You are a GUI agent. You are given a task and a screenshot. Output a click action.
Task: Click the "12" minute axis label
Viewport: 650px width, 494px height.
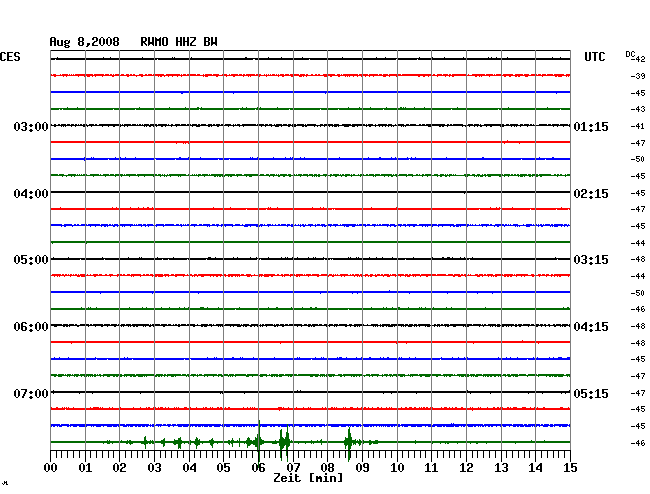coord(466,468)
